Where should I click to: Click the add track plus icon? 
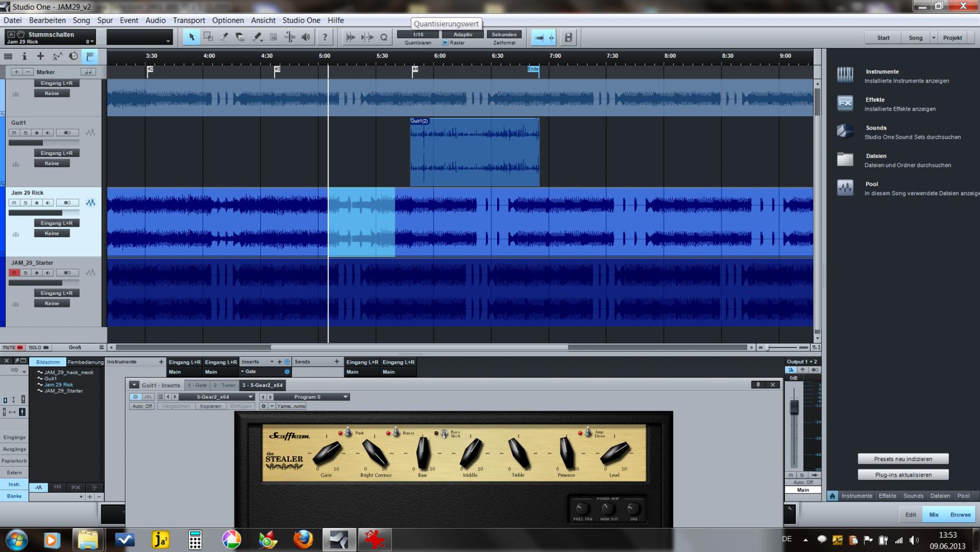click(41, 56)
